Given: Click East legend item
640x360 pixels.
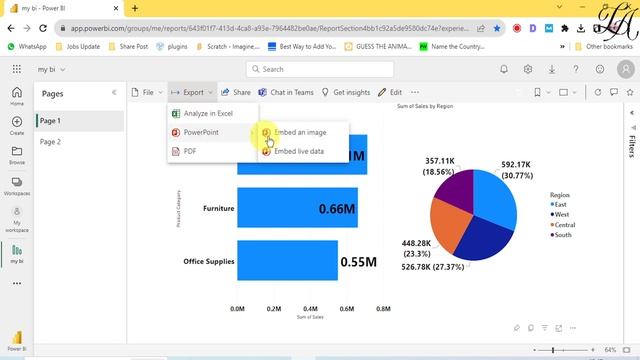Looking at the screenshot, I should click(558, 204).
